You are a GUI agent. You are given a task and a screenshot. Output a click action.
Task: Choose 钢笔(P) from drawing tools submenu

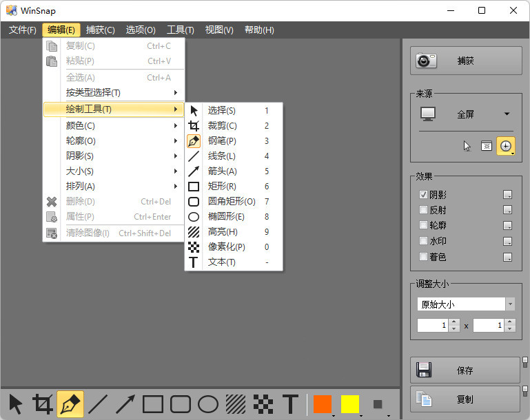234,140
